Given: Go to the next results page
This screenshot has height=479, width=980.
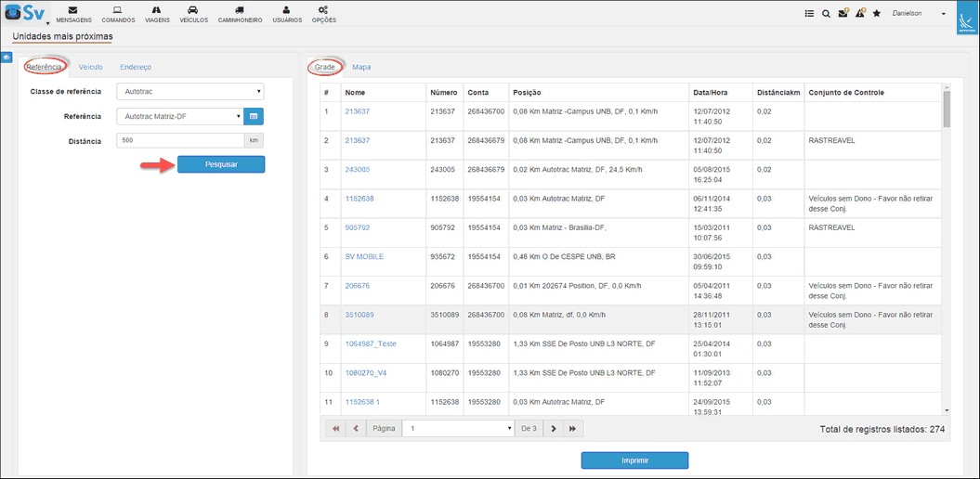Looking at the screenshot, I should 553,429.
